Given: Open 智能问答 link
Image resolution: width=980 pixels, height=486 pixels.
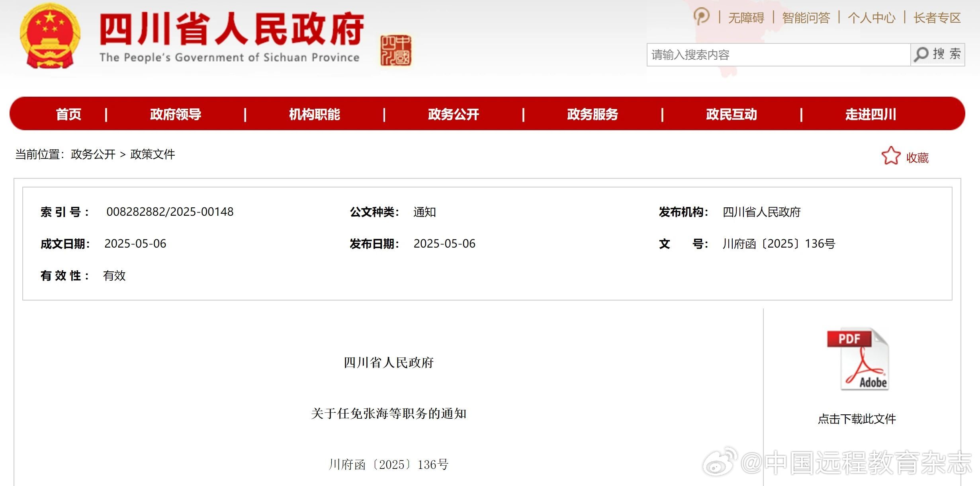Looking at the screenshot, I should click(x=806, y=18).
